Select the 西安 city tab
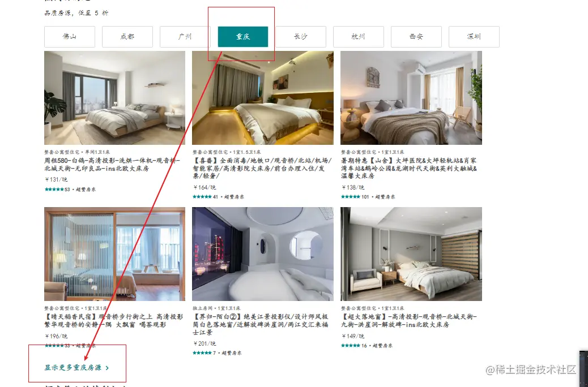588x387 pixels. (x=416, y=37)
